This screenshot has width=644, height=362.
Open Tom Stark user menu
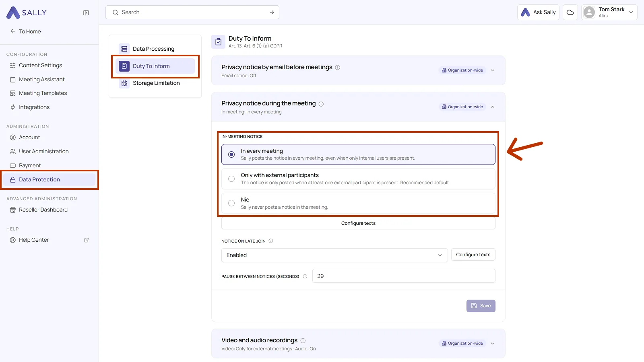pyautogui.click(x=609, y=12)
